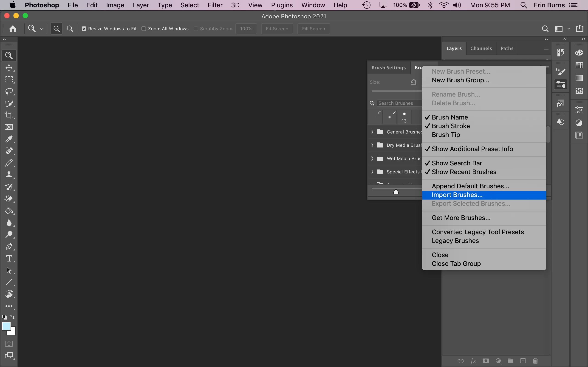The image size is (588, 367).
Task: Select the Eyedropper tool
Action: tap(9, 139)
